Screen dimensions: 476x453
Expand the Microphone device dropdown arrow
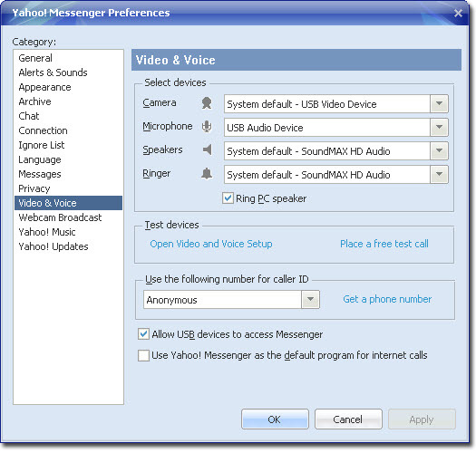(x=439, y=127)
